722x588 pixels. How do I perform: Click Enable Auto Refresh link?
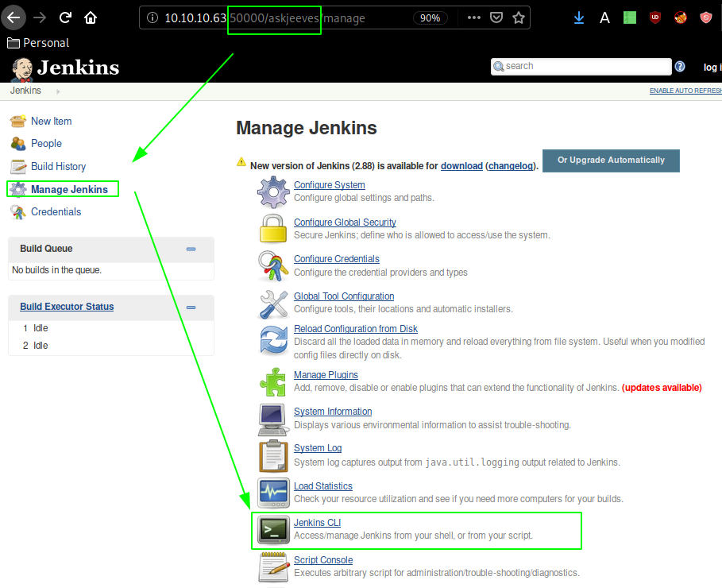(x=685, y=91)
